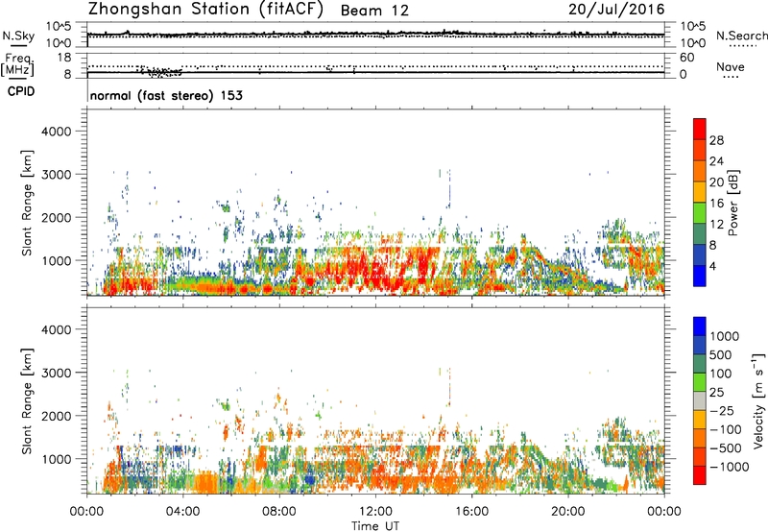Click the "Power [dB]" color bar title

click(x=733, y=203)
